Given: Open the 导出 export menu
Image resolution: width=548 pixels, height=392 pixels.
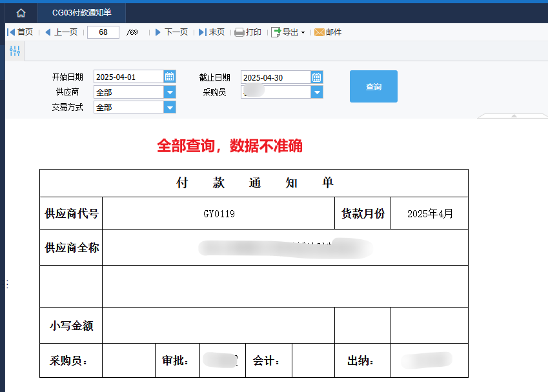Looking at the screenshot, I should click(289, 32).
